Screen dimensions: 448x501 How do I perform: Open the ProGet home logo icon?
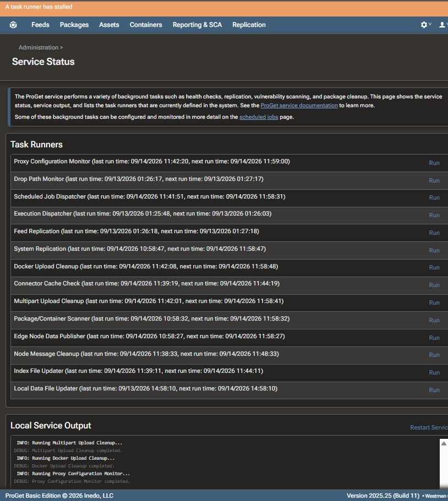pyautogui.click(x=13, y=25)
